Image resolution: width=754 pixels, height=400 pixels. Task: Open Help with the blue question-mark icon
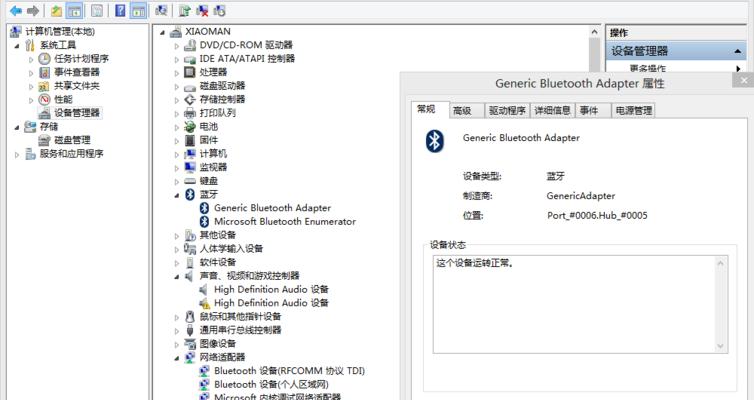(x=120, y=11)
